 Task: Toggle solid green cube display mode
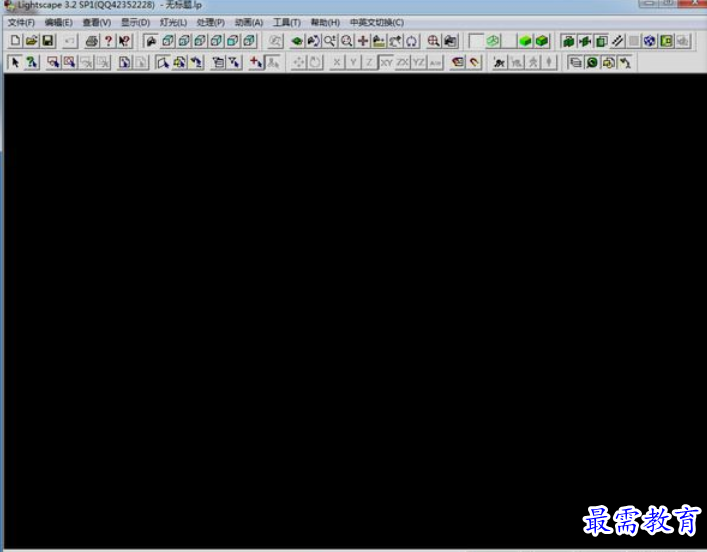click(525, 41)
